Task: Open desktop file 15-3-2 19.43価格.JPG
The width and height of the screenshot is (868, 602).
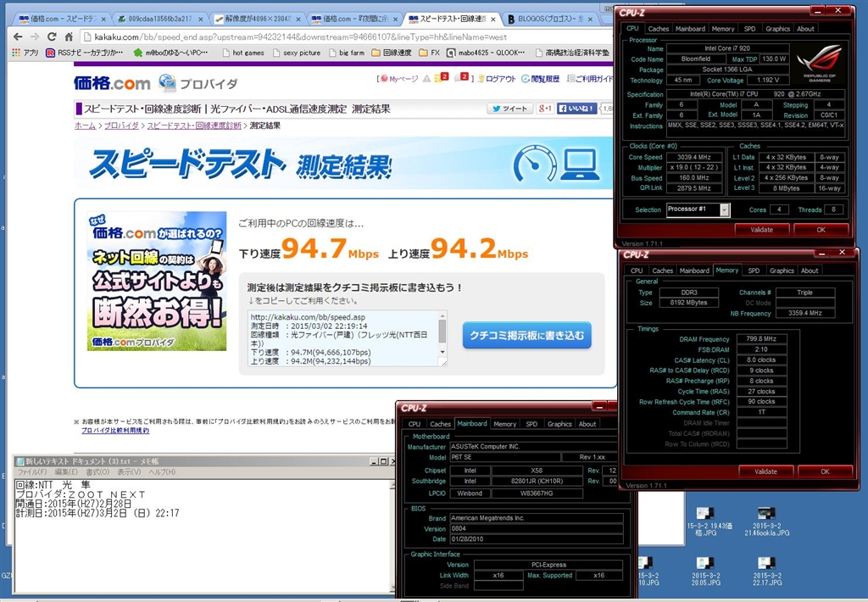Action: [705, 521]
